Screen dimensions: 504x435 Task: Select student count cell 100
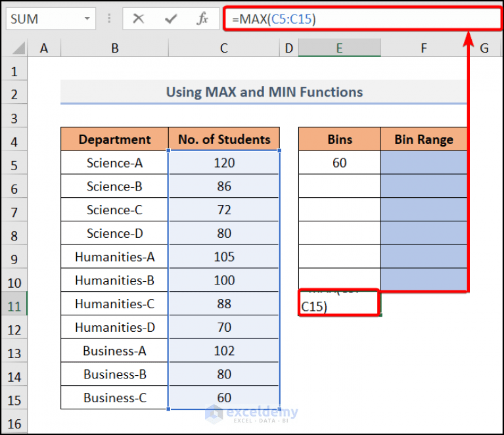tap(224, 280)
